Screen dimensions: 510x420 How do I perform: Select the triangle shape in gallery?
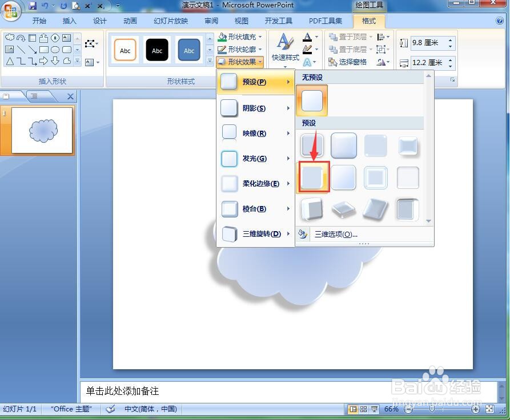click(10, 61)
